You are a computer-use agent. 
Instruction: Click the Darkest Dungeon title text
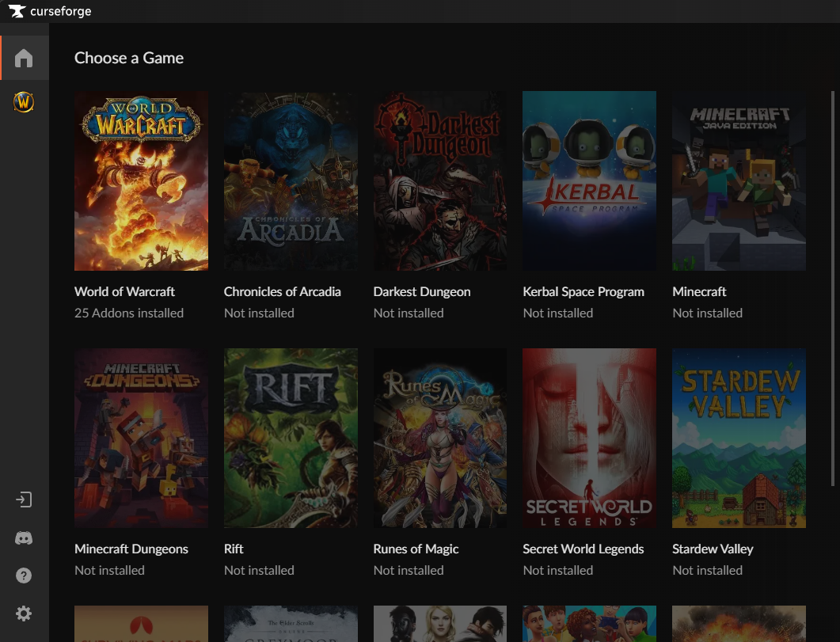coord(422,292)
